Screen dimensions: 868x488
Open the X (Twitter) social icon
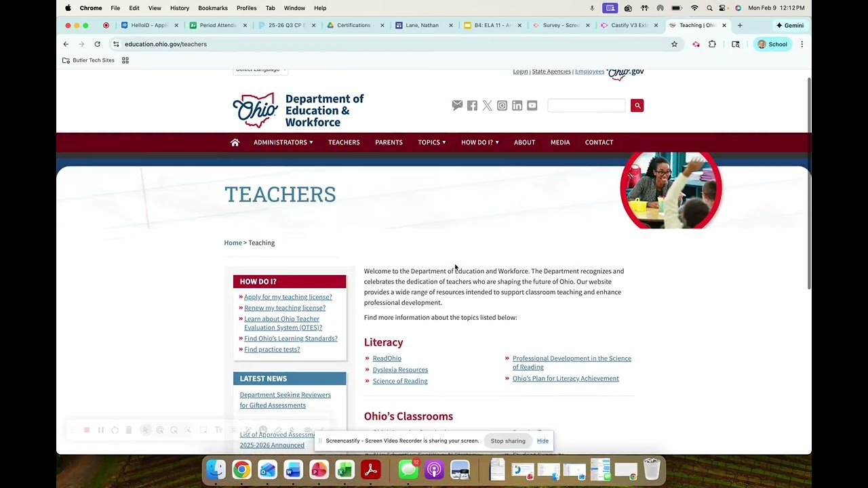487,106
